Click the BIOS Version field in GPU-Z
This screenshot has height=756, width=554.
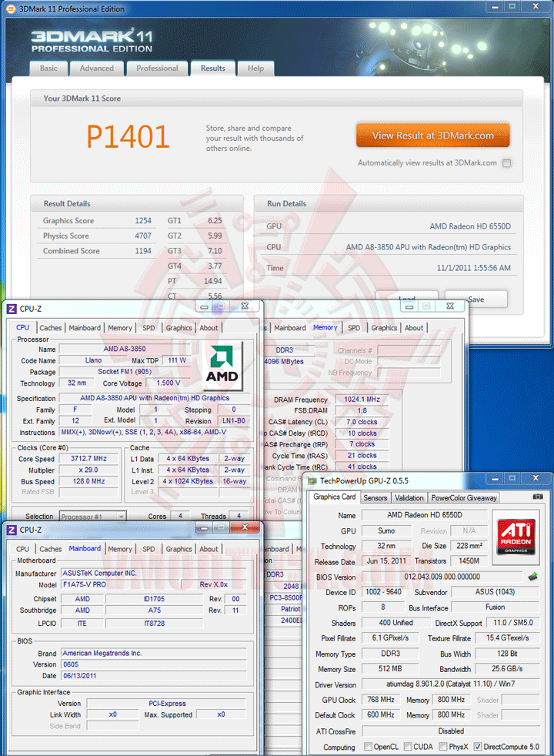(442, 577)
